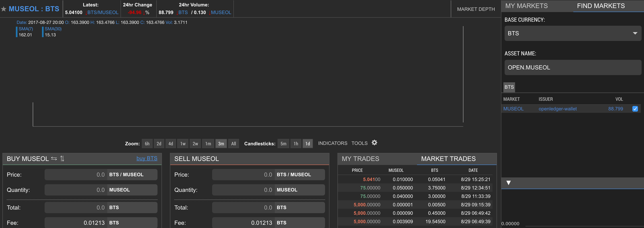Viewport: 644px width, 228px height.
Task: Select the trade dated 8/29 12:34:51
Action: [415, 188]
